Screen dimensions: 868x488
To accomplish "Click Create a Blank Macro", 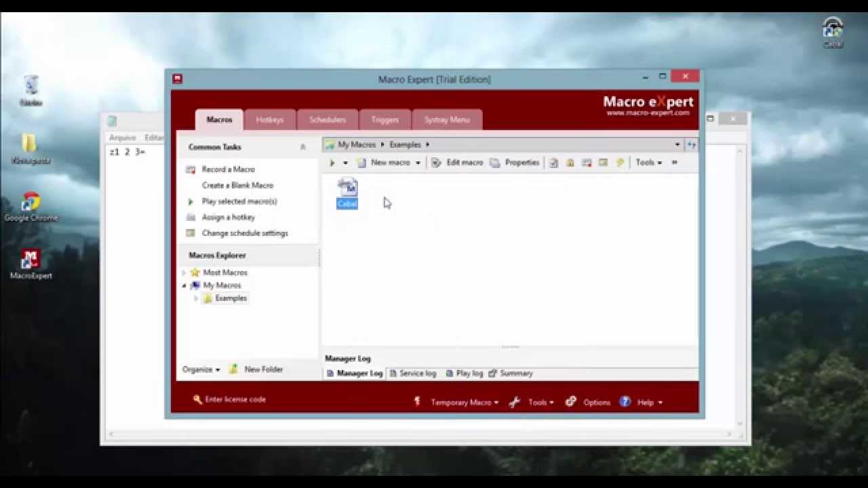I will [237, 185].
